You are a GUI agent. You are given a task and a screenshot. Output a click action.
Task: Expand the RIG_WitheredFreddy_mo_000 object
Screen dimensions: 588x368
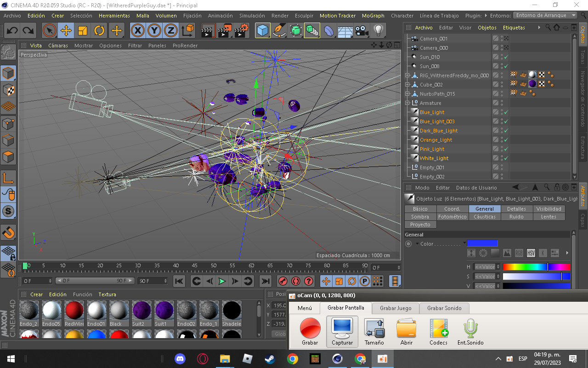pyautogui.click(x=407, y=75)
